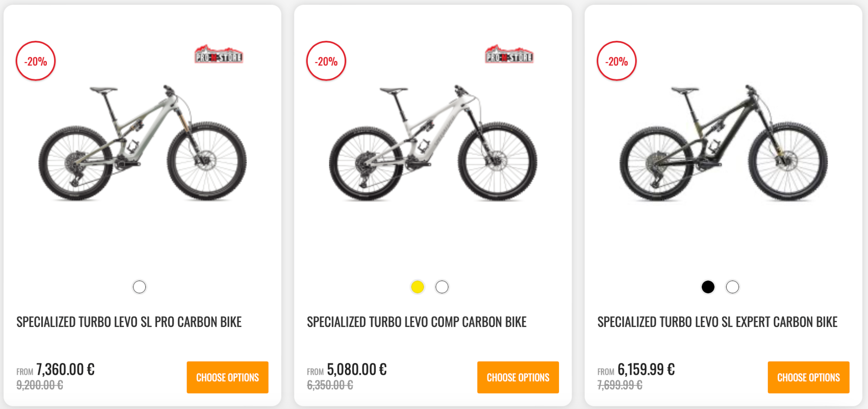Select the white color swatch for Levo SL Expert
This screenshot has width=868, height=409.
coord(732,287)
